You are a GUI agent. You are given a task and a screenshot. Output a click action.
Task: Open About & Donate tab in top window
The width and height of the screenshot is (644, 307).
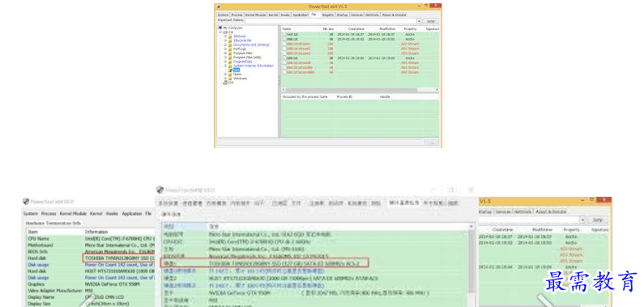click(x=394, y=15)
